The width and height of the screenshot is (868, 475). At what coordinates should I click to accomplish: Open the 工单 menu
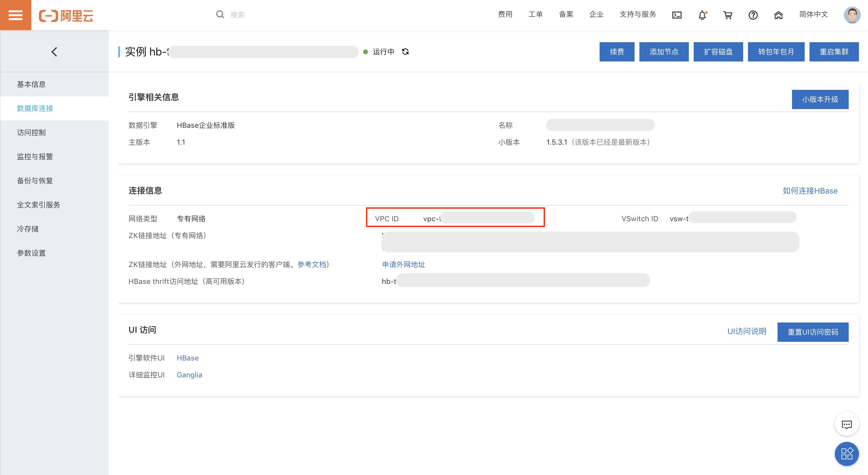click(535, 14)
